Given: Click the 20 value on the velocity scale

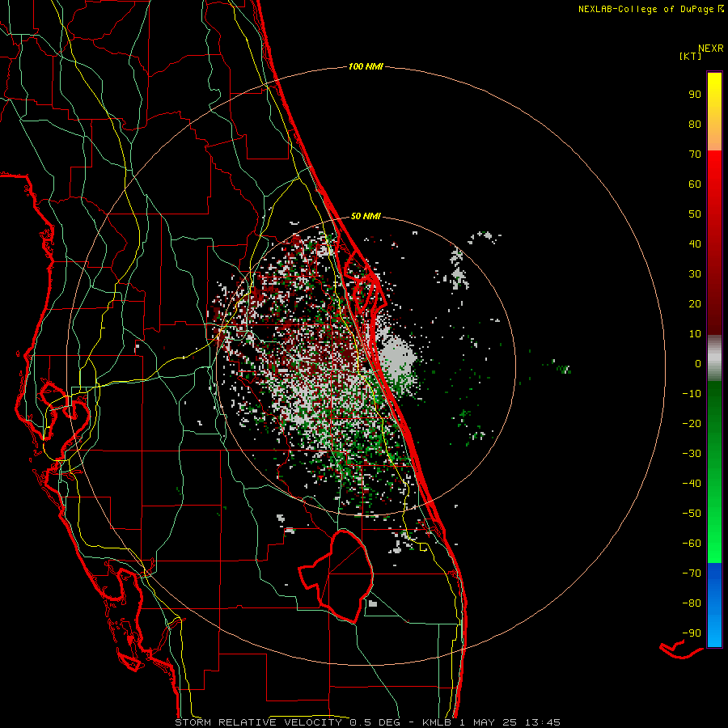Looking at the screenshot, I should (x=695, y=304).
